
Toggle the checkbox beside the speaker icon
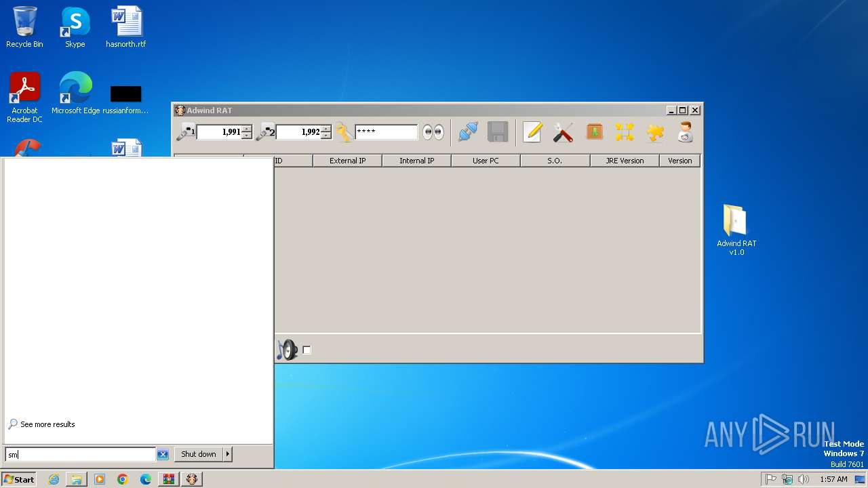[307, 350]
